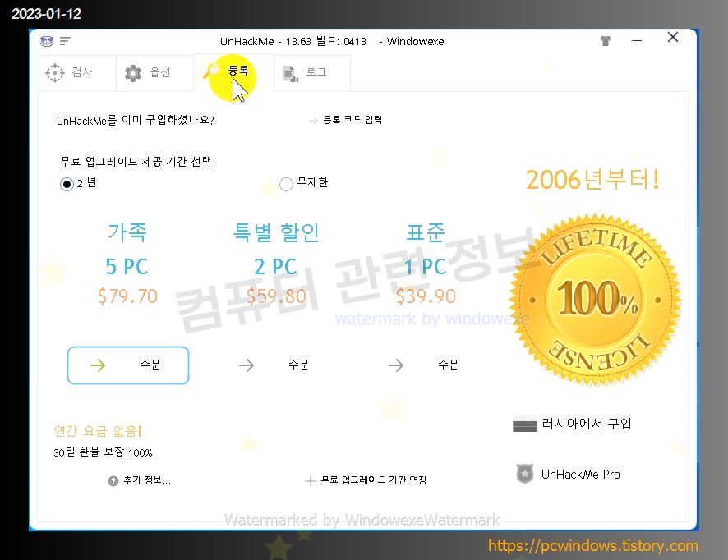Click the log report icon
The height and width of the screenshot is (560, 728).
point(290,73)
